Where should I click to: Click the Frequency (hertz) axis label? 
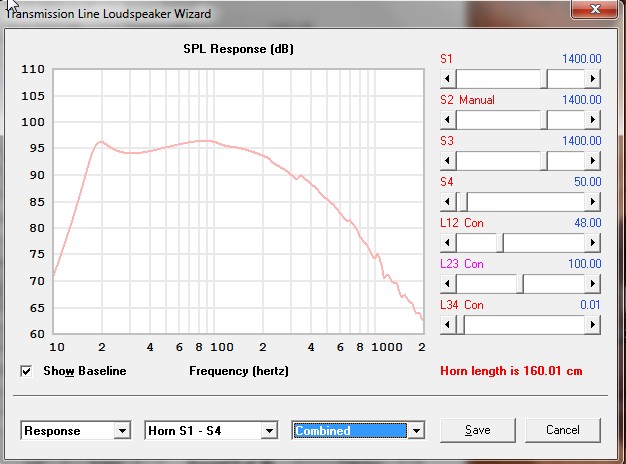(239, 371)
